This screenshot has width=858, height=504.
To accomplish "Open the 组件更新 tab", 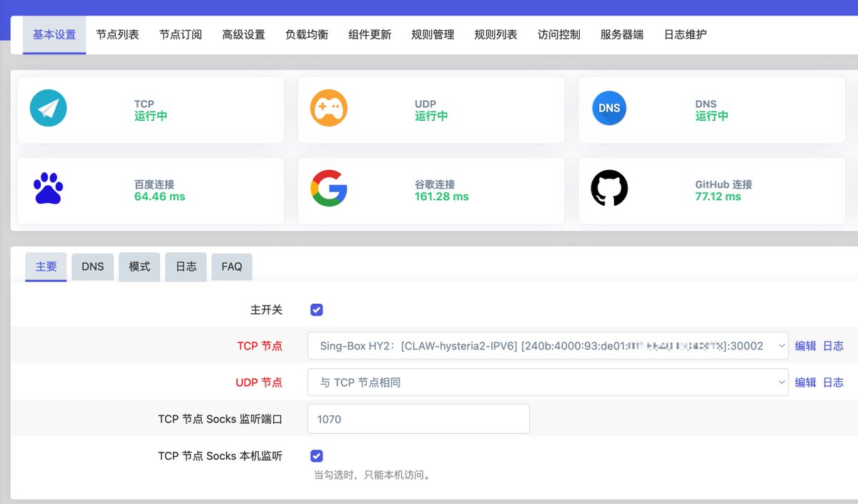I will pyautogui.click(x=370, y=34).
